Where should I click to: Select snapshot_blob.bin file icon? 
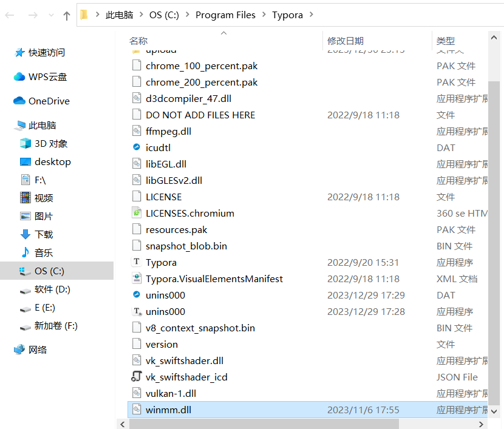pos(137,245)
